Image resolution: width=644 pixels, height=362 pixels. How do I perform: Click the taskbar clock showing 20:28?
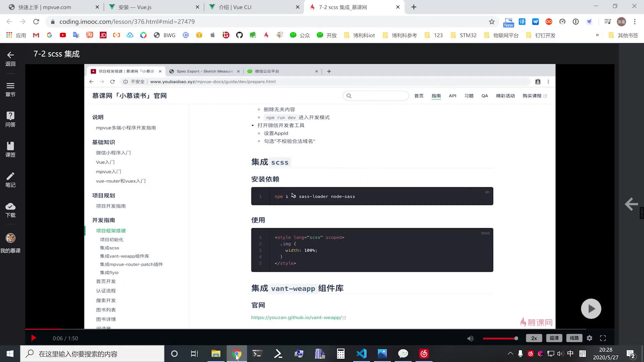tap(606, 354)
